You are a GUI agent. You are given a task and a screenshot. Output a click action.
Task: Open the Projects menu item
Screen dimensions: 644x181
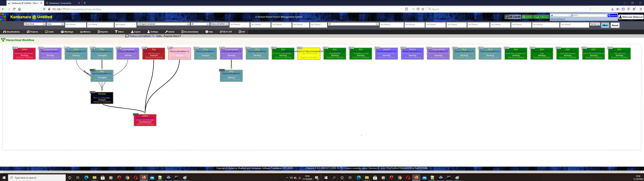tap(33, 32)
